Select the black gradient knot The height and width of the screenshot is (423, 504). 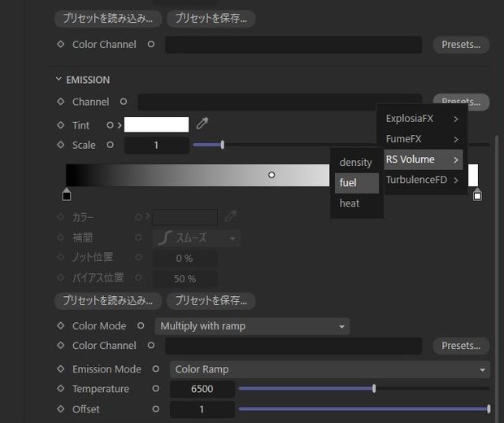coord(67,194)
